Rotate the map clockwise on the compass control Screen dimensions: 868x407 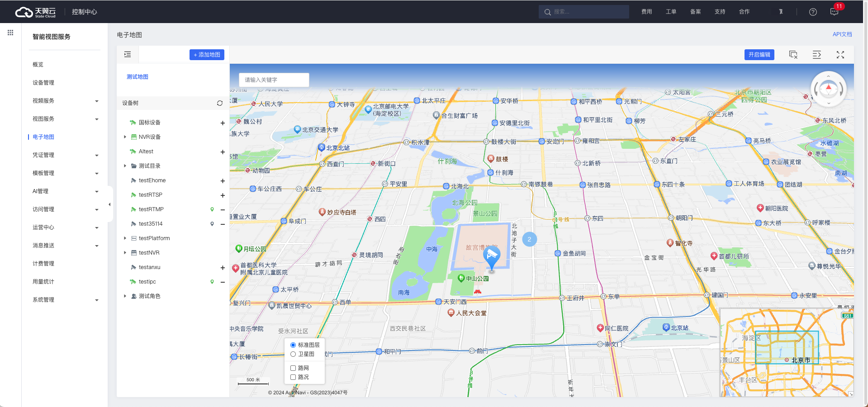(842, 89)
